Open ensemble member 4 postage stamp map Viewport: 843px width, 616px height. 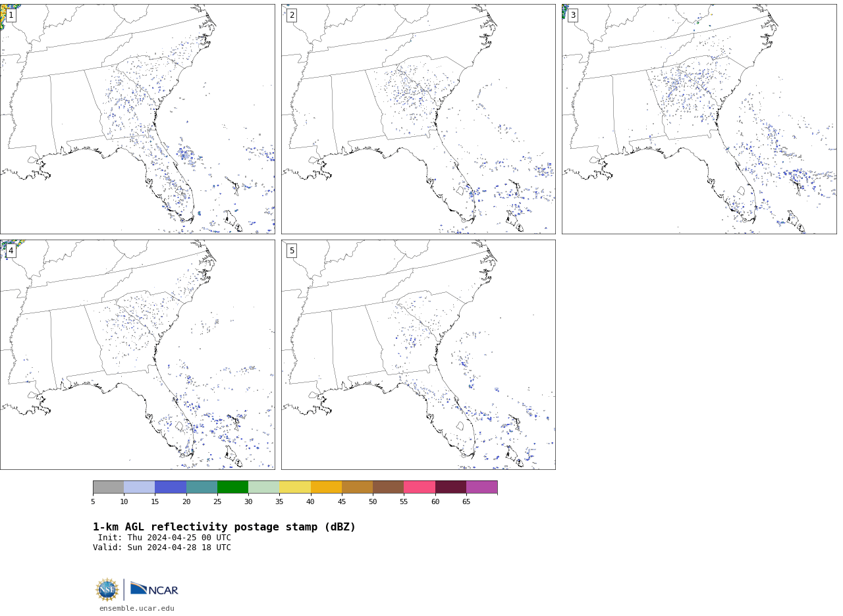coord(138,355)
